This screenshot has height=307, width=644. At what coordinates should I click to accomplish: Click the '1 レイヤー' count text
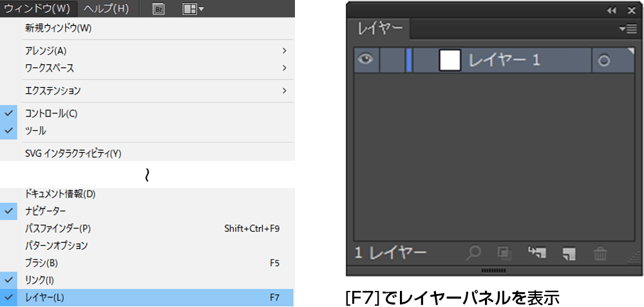(x=390, y=253)
